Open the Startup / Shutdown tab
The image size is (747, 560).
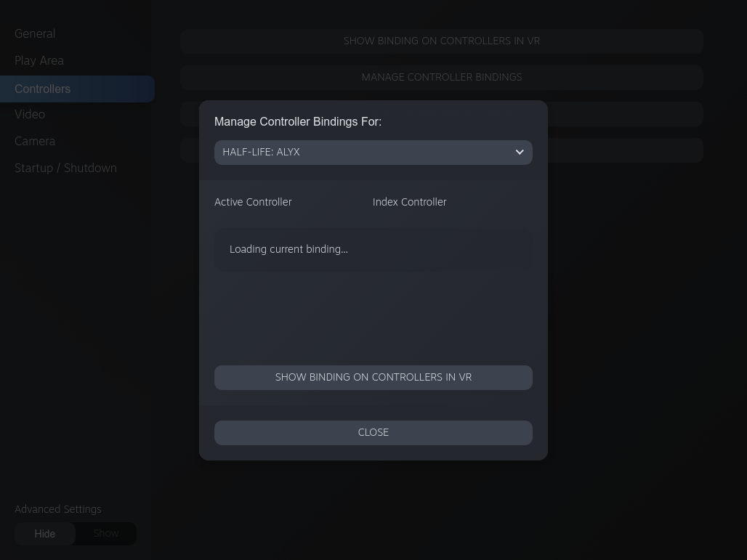point(65,168)
